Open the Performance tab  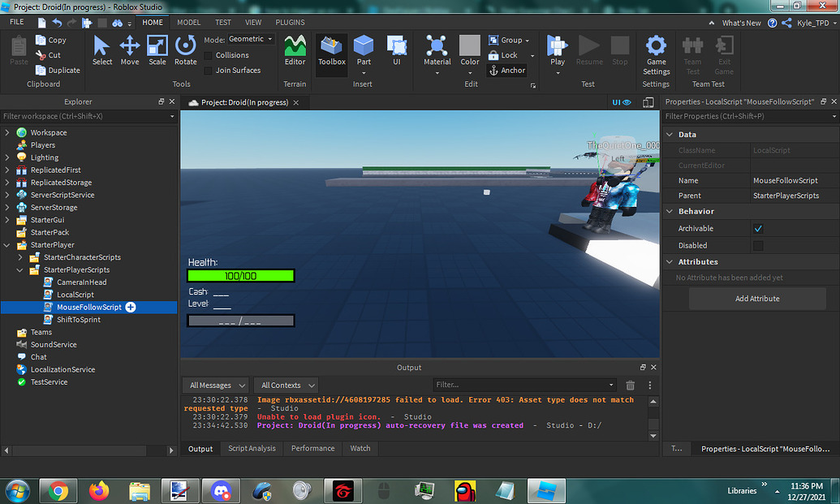click(312, 448)
